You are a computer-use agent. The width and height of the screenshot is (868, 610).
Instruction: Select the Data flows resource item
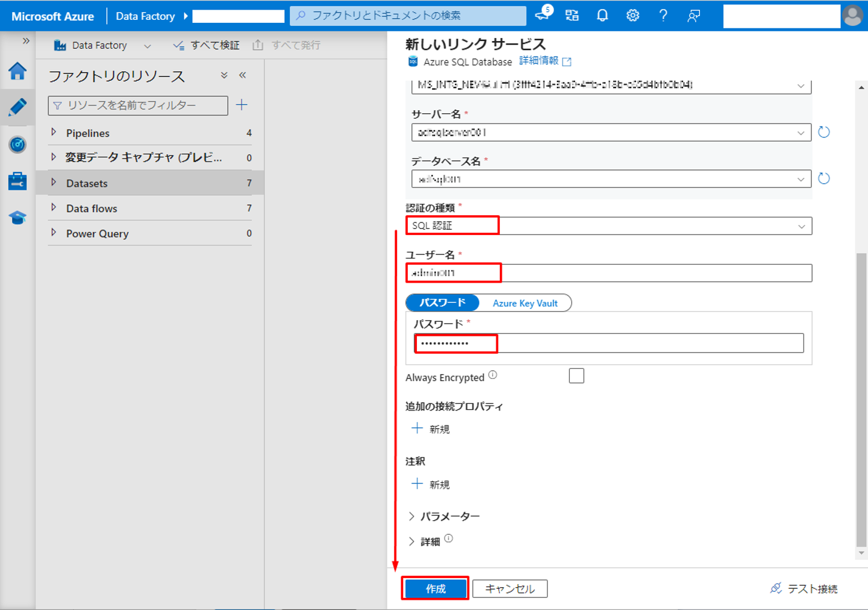(92, 209)
